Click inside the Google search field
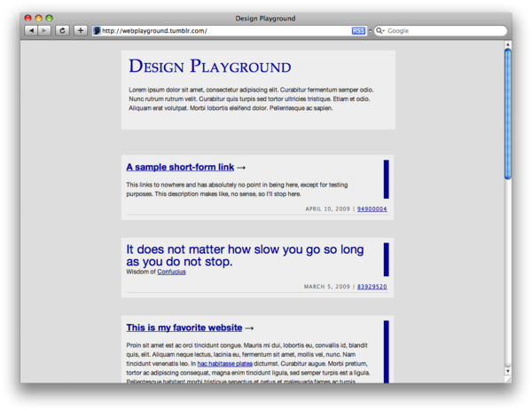The height and width of the screenshot is (411, 532). (x=443, y=30)
